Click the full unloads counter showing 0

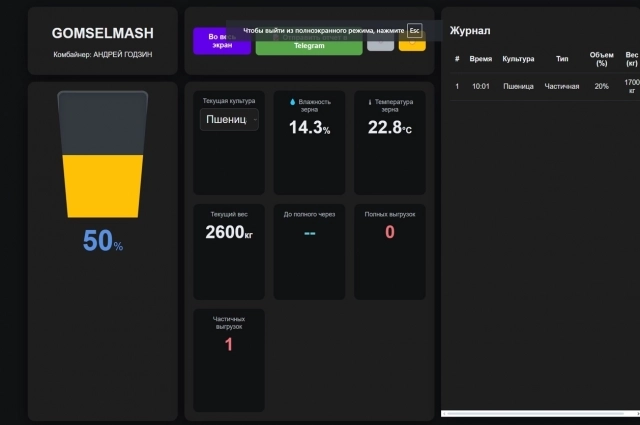[x=390, y=232]
